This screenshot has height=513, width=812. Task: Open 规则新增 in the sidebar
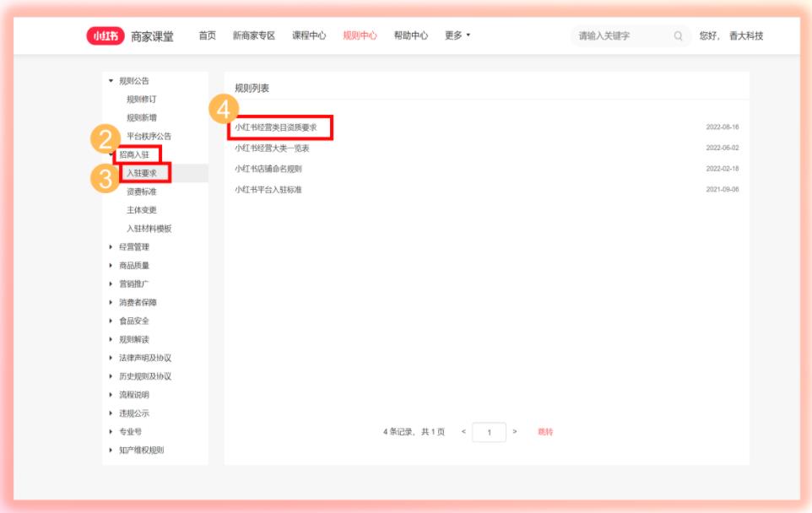(141, 117)
